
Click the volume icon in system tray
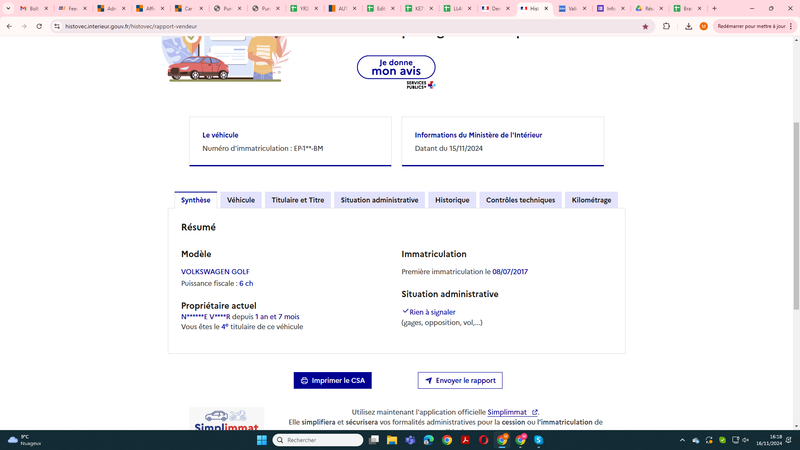tap(745, 440)
